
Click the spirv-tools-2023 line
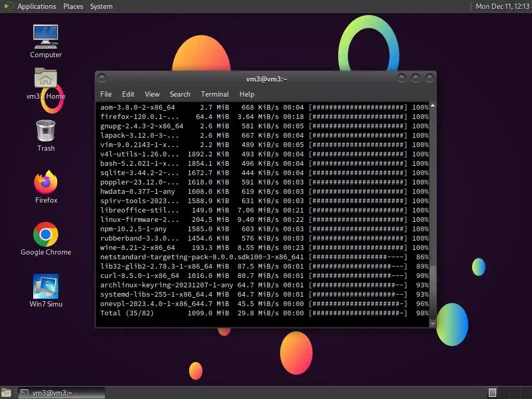tap(264, 201)
